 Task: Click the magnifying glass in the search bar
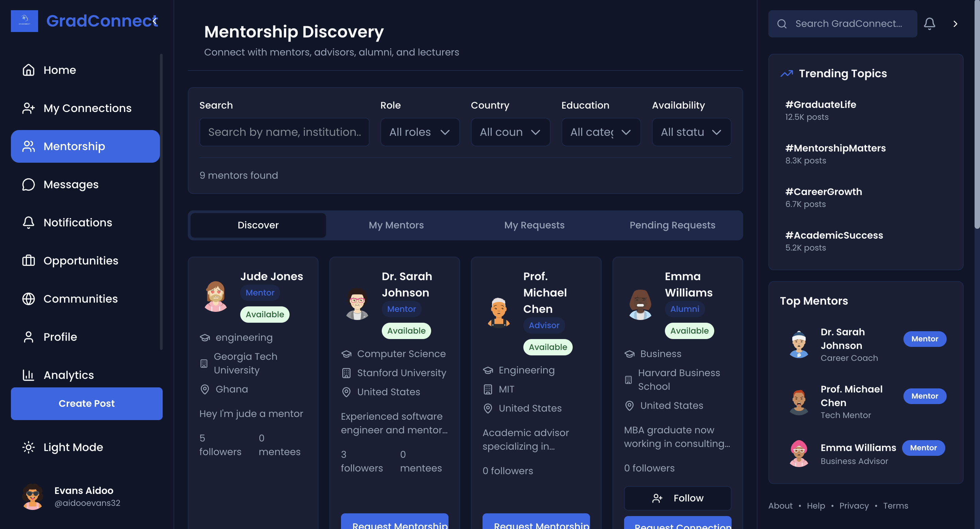[782, 23]
